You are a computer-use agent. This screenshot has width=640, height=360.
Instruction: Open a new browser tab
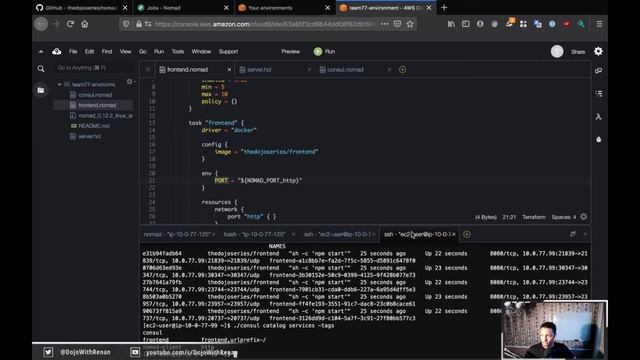coord(444,8)
